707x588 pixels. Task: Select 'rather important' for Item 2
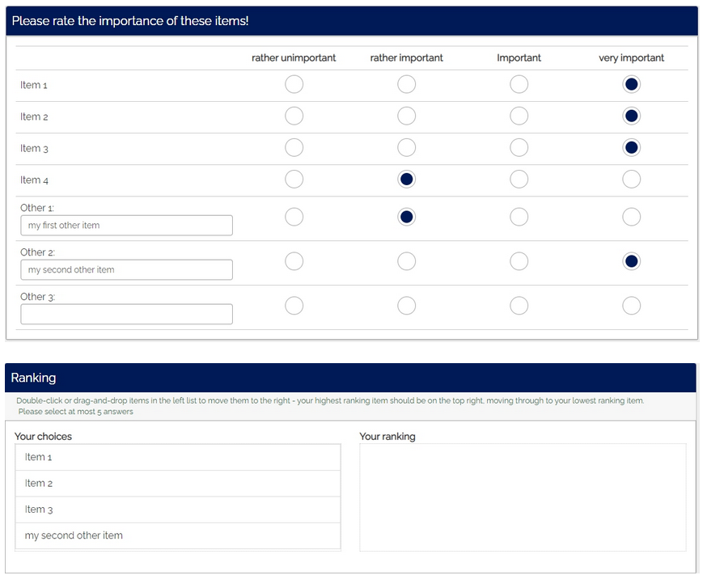[x=407, y=116]
